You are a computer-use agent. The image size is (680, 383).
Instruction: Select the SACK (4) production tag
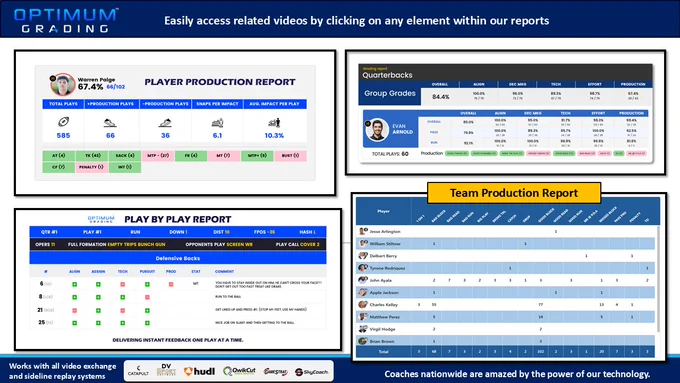pos(125,155)
